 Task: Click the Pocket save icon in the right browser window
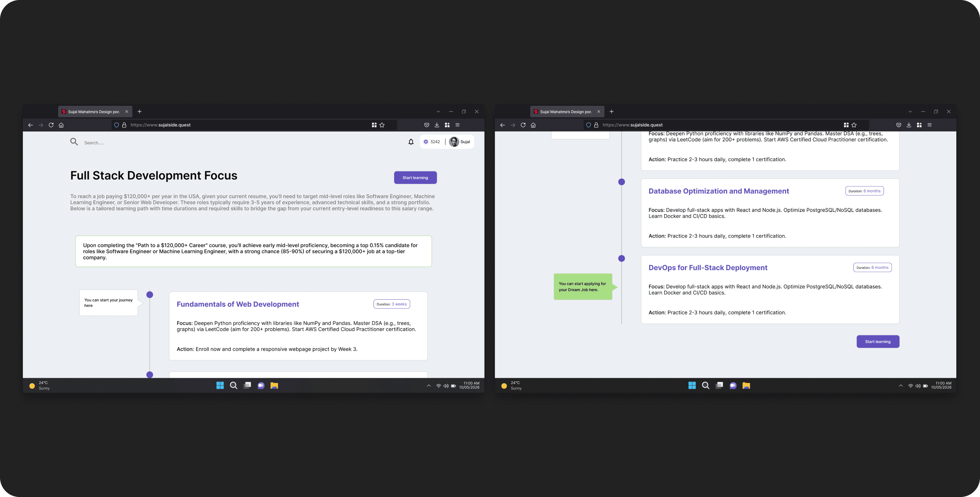pyautogui.click(x=899, y=125)
